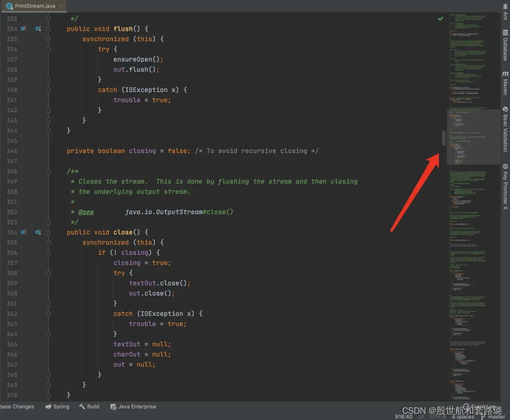Collapse the try block at line 336
Viewport: 510px width, 420px height.
click(x=49, y=50)
